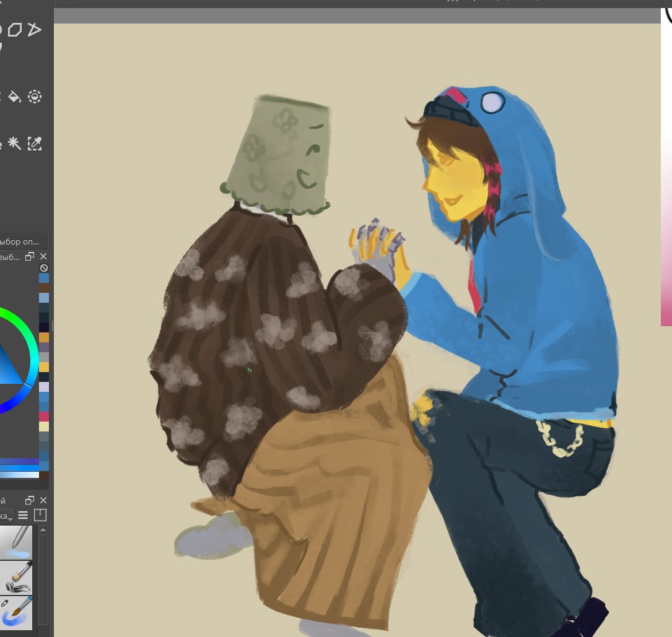Click the purple-blue gradient slider bar

coord(19,462)
